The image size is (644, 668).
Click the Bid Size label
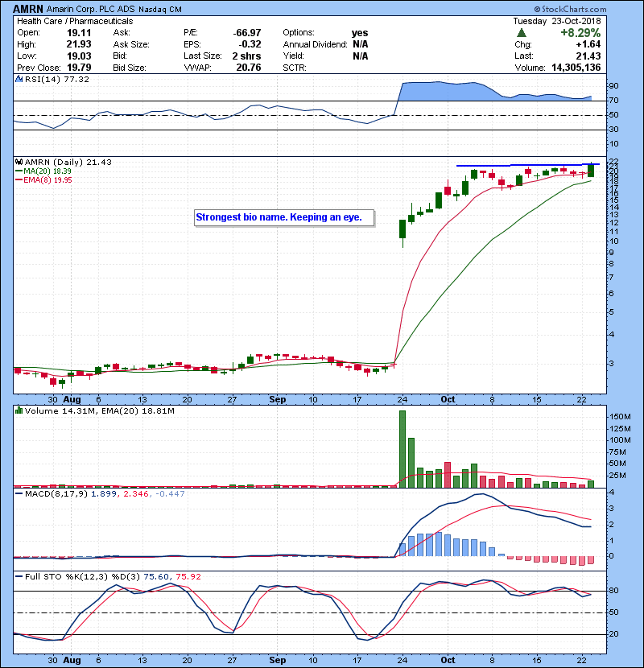129,68
